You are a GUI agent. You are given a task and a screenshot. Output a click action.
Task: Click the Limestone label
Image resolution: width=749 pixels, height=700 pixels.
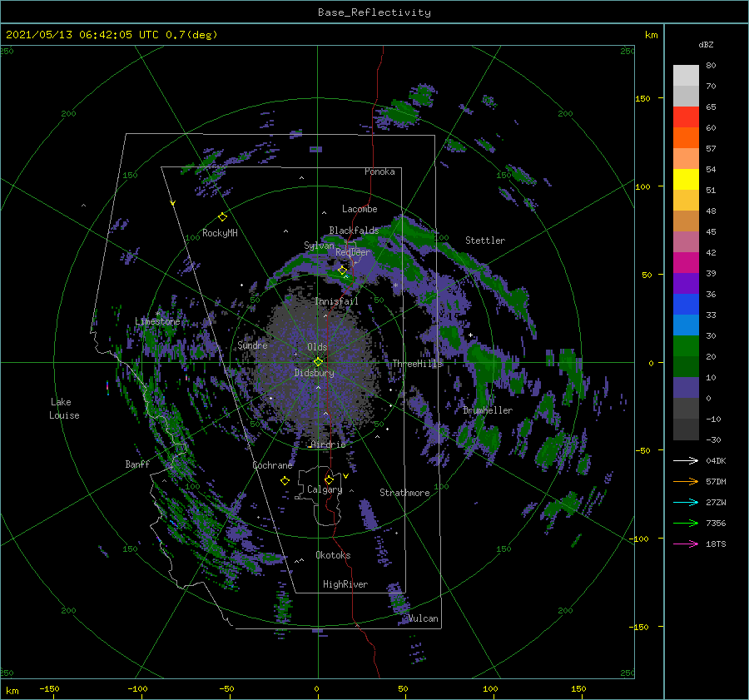coord(157,321)
